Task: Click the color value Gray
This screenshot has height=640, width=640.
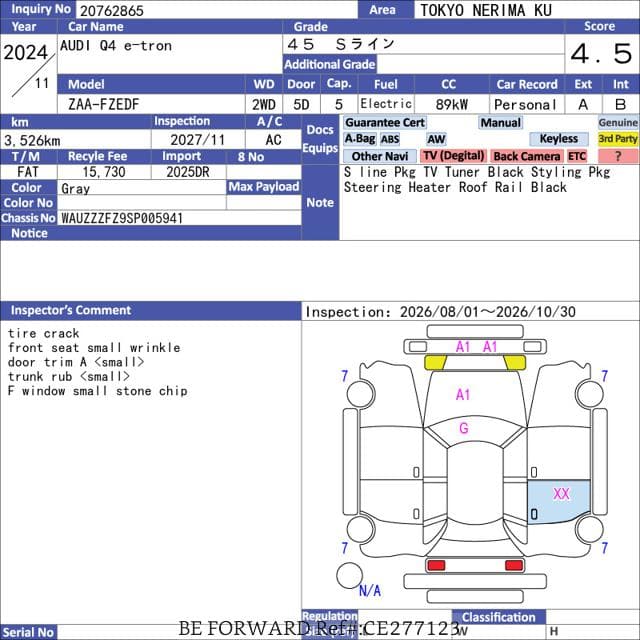Action: click(75, 189)
